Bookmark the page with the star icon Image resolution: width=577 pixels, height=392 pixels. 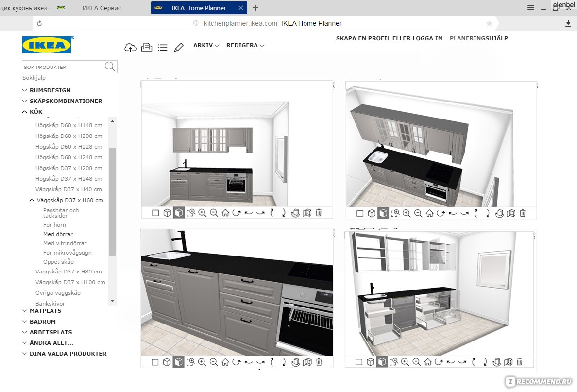tap(489, 23)
